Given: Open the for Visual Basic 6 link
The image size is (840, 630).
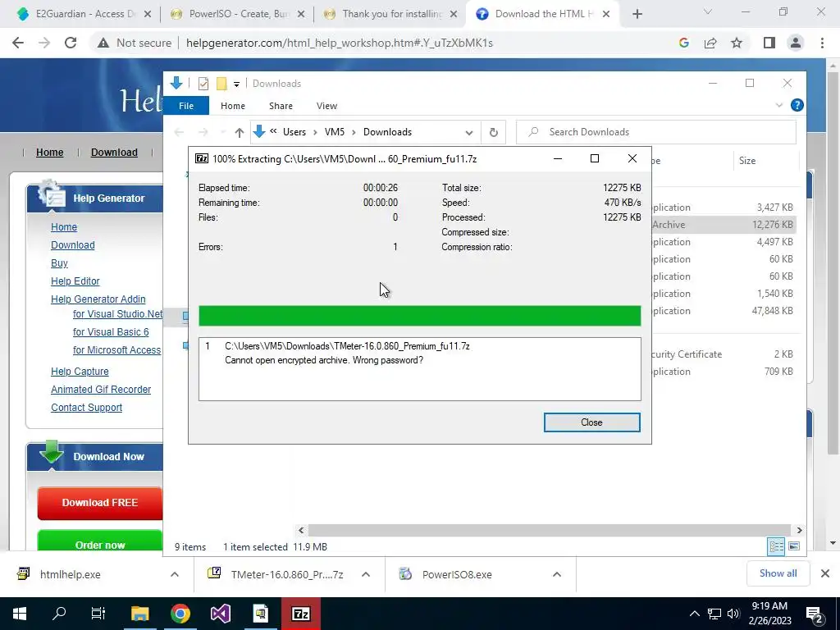Looking at the screenshot, I should [x=111, y=332].
